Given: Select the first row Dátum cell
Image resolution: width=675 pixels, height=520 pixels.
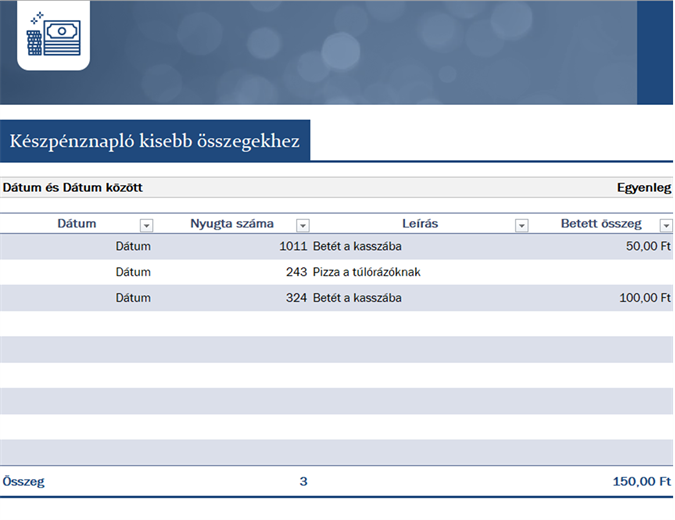Looking at the screenshot, I should [77, 246].
